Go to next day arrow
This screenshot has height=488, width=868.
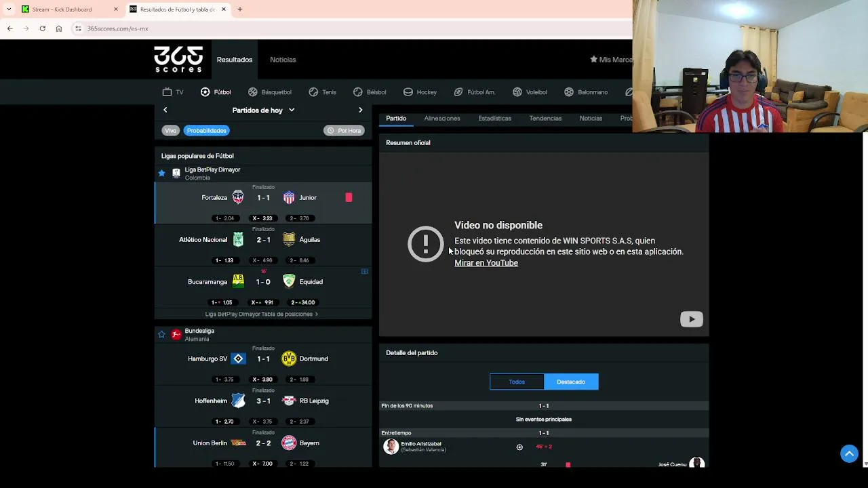click(360, 110)
